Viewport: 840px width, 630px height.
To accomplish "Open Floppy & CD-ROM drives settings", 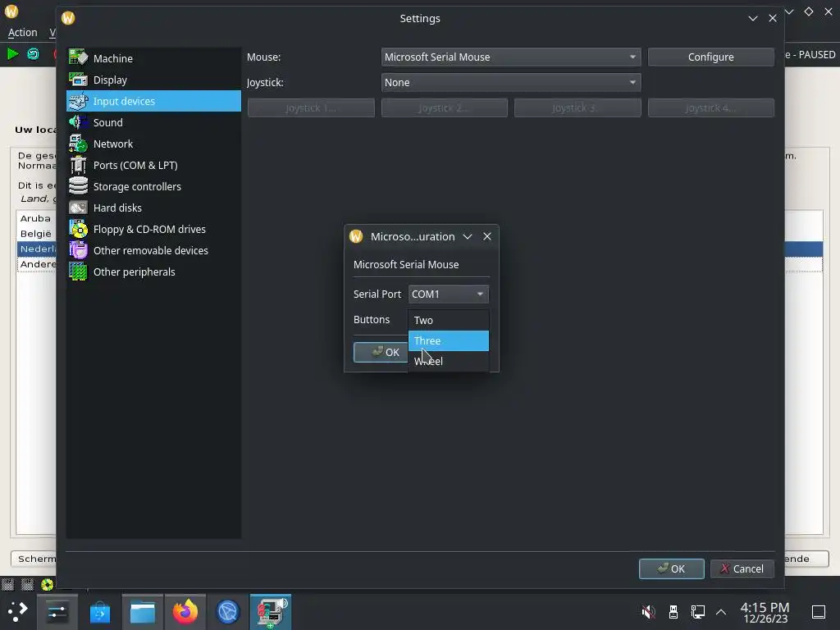I will point(153,230).
